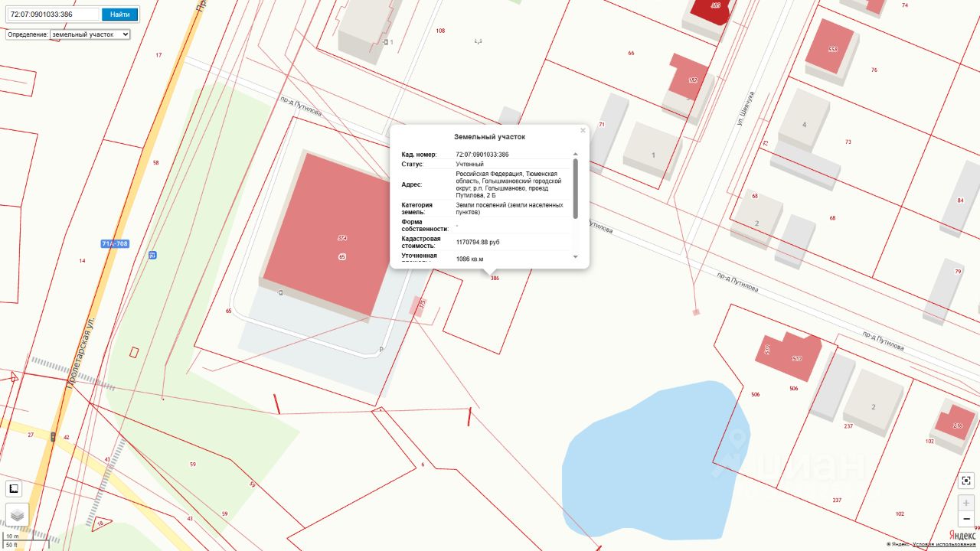Image resolution: width=980 pixels, height=551 pixels.
Task: Click the geolocation target button
Action: pyautogui.click(x=967, y=481)
